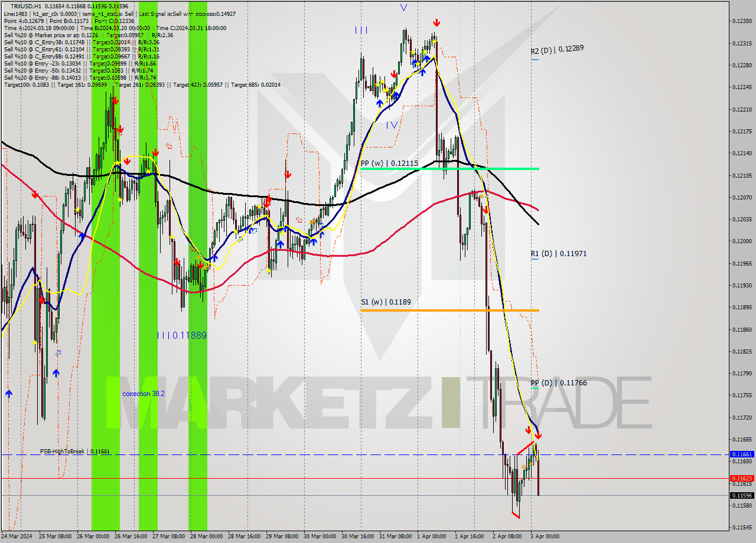Click the 0.11860 price axis label
The image size is (756, 543).
pos(742,330)
